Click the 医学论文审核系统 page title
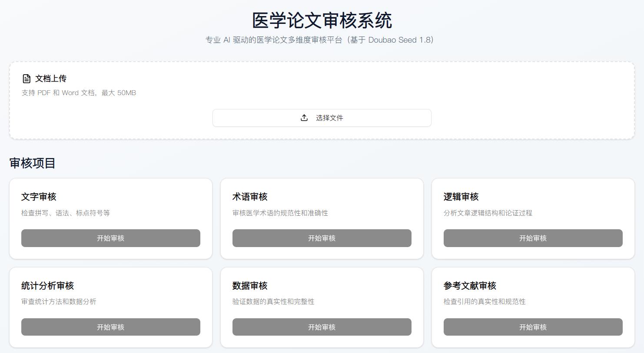 (x=322, y=20)
